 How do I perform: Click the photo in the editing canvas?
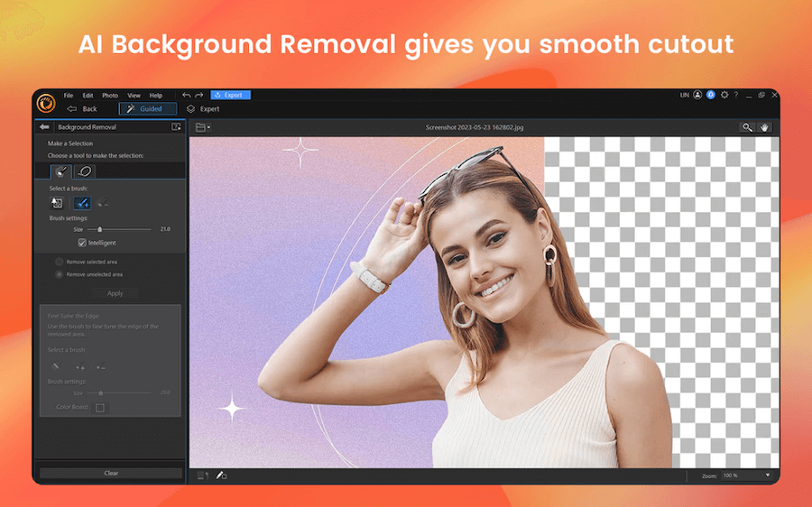pos(484,302)
